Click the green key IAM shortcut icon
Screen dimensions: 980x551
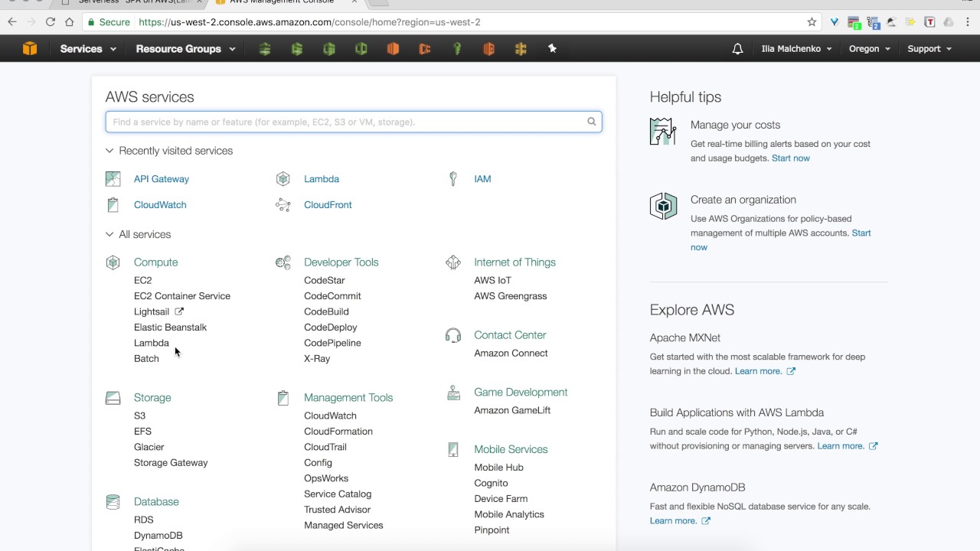[457, 49]
